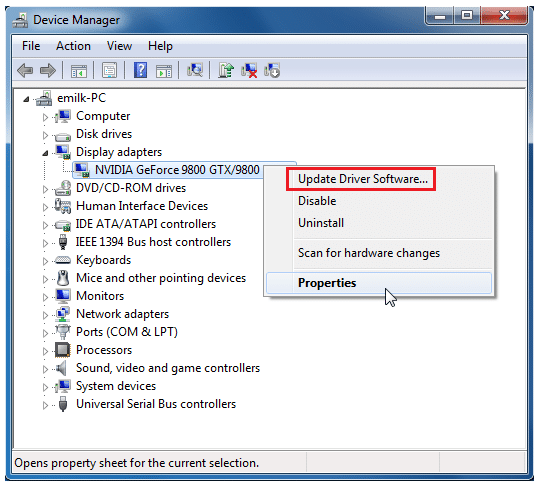Select the Computer tree label
This screenshot has height=492, width=542.
click(x=103, y=116)
